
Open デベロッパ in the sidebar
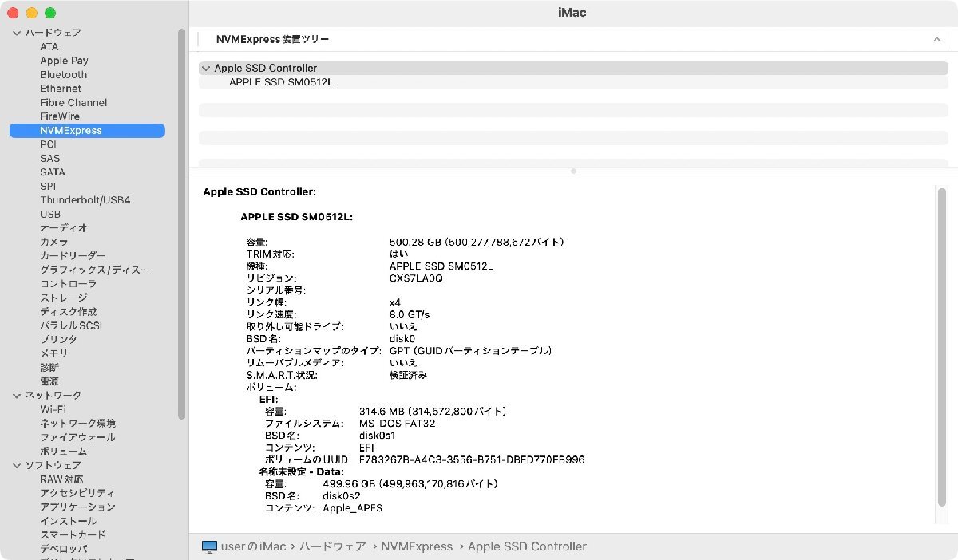[63, 549]
